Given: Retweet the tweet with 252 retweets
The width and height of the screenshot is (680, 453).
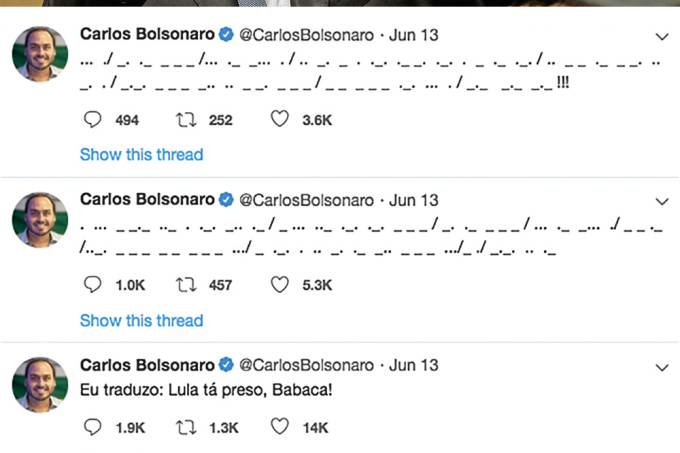Looking at the screenshot, I should click(184, 120).
